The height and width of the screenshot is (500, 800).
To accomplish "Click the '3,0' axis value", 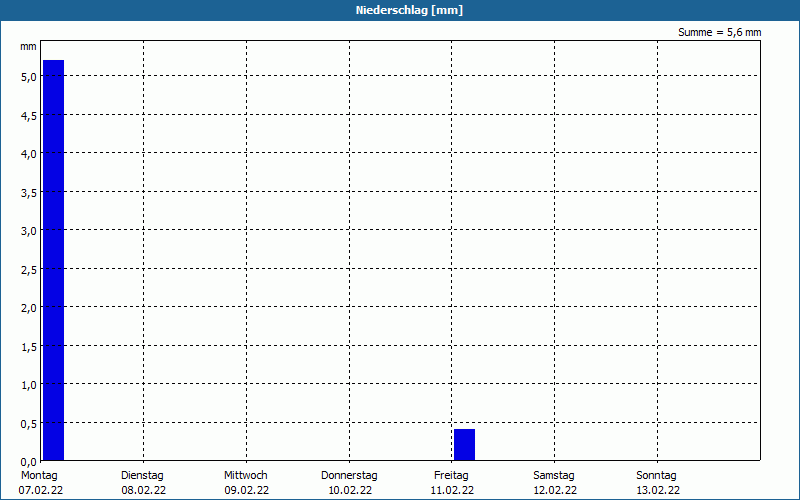I will click(x=29, y=231).
